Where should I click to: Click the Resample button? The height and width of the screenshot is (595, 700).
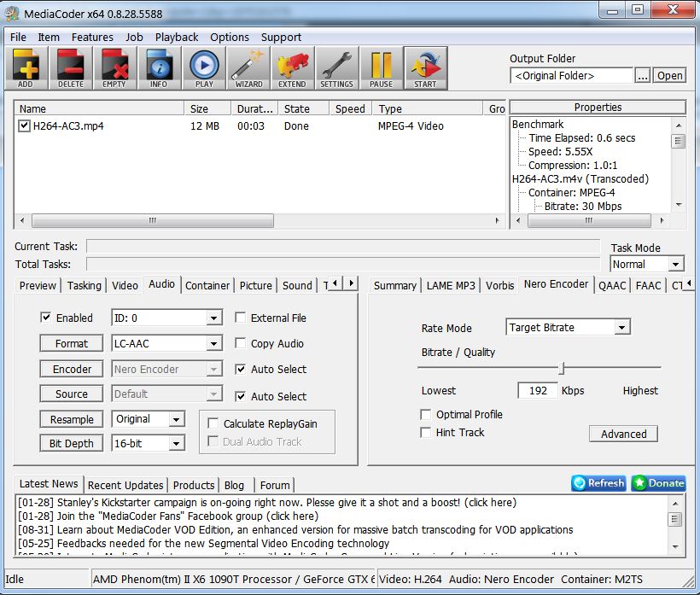click(72, 419)
